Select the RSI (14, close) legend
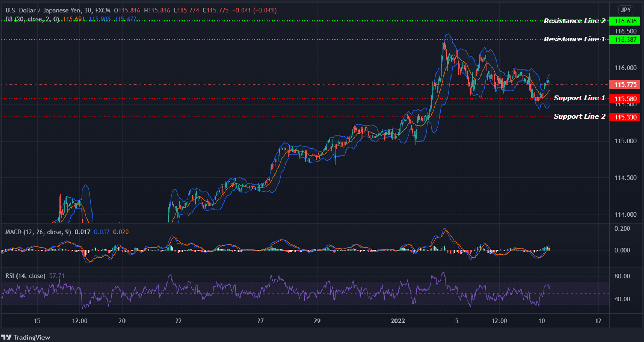 tap(25, 275)
